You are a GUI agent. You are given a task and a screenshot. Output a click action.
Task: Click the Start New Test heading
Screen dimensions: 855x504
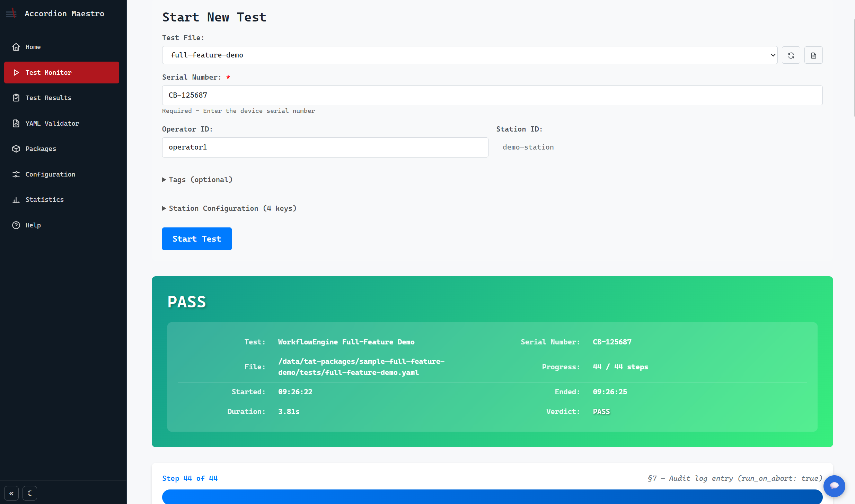point(214,17)
